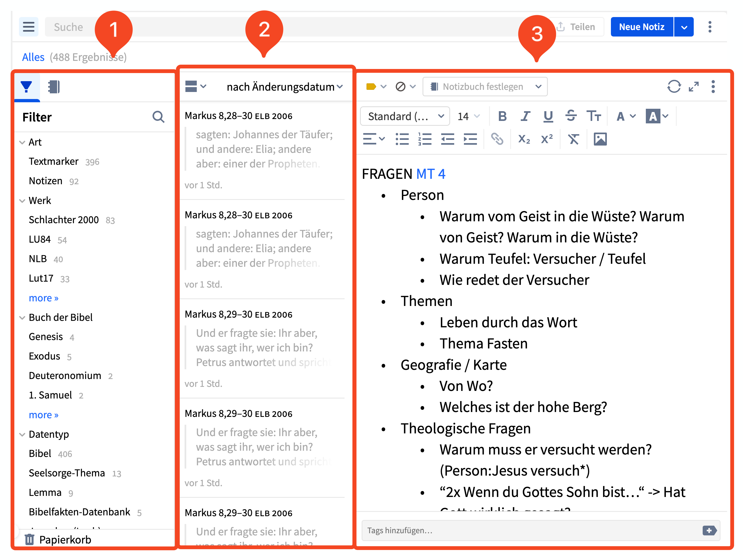743x560 pixels.
Task: Open Notizbuch festlegen dropdown
Action: (485, 87)
